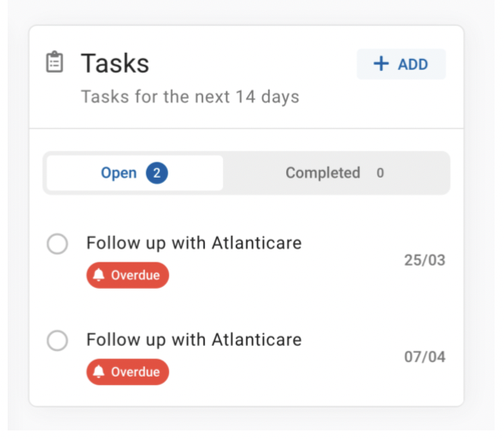The image size is (504, 439).
Task: Open second Follow up with Atlanticare task
Action: point(194,340)
